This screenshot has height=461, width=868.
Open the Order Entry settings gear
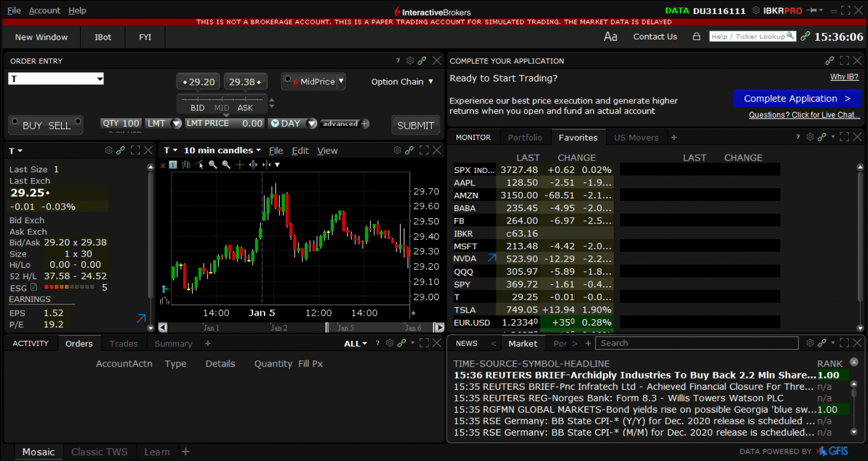click(x=410, y=60)
